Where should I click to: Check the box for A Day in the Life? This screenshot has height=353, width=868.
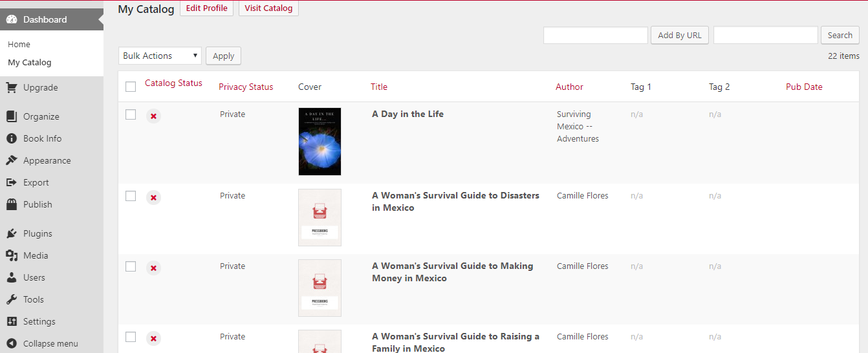tap(131, 114)
